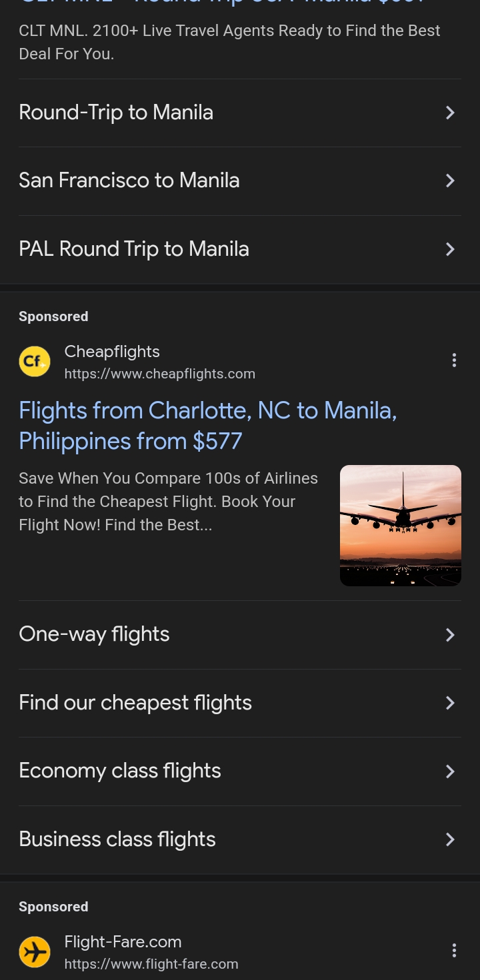Image resolution: width=480 pixels, height=980 pixels.
Task: Click the Cheapflights yellow logo icon
Action: click(35, 362)
